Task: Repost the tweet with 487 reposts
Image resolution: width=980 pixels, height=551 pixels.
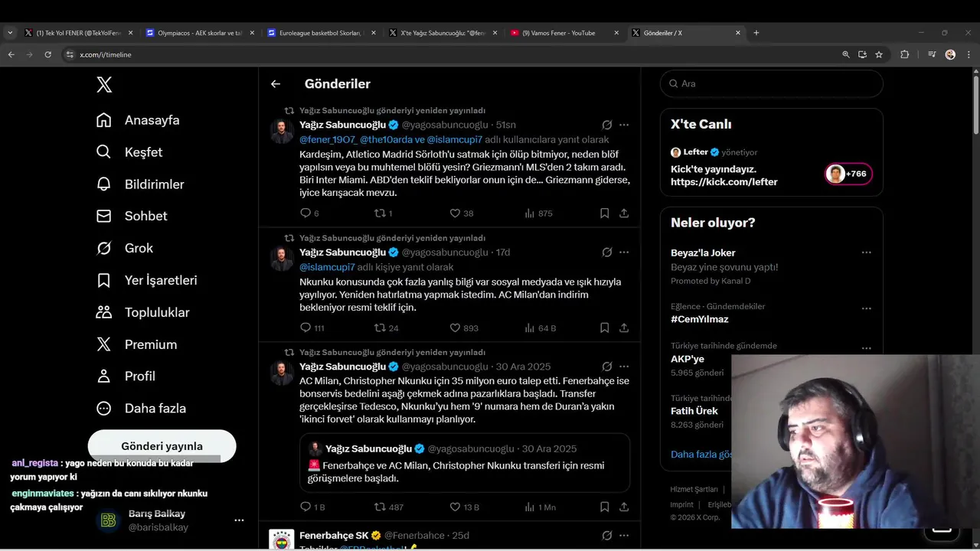Action: pos(388,507)
